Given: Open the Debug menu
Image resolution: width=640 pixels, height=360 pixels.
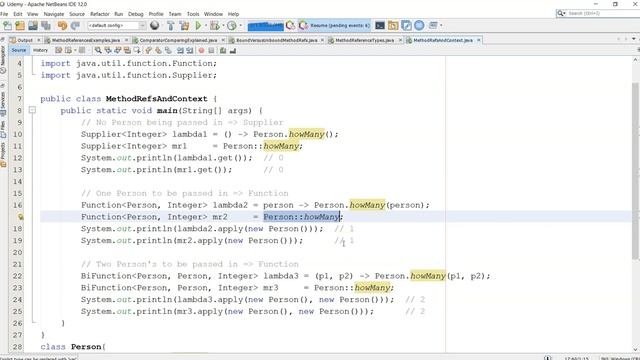Looking at the screenshot, I should pyautogui.click(x=136, y=14).
